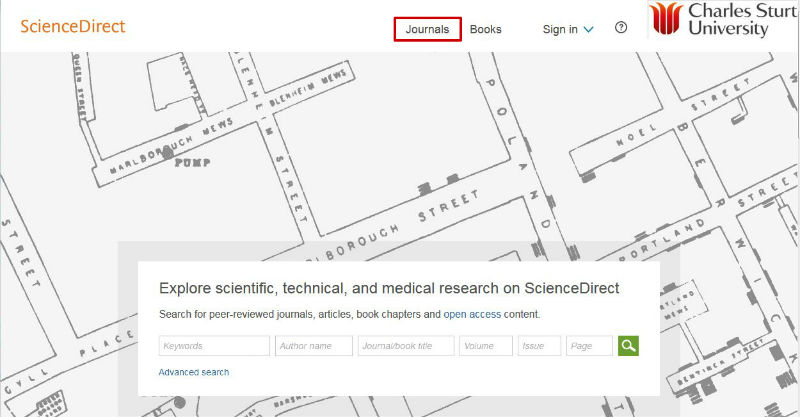
Task: Go to ScienceDirect home via logo
Action: click(72, 26)
